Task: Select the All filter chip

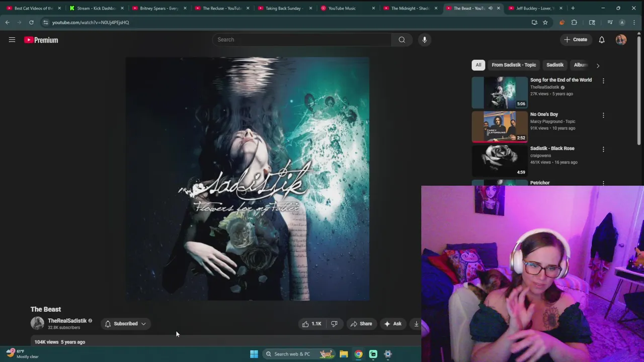Action: pos(478,65)
